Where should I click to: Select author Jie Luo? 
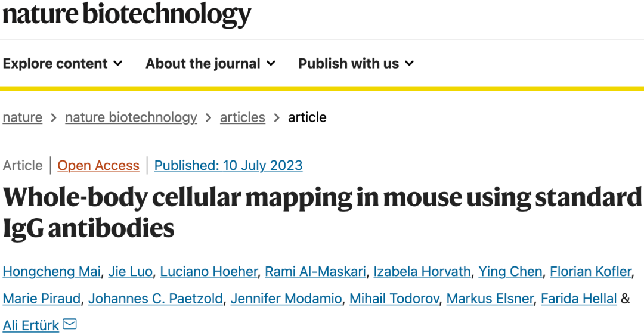(130, 272)
